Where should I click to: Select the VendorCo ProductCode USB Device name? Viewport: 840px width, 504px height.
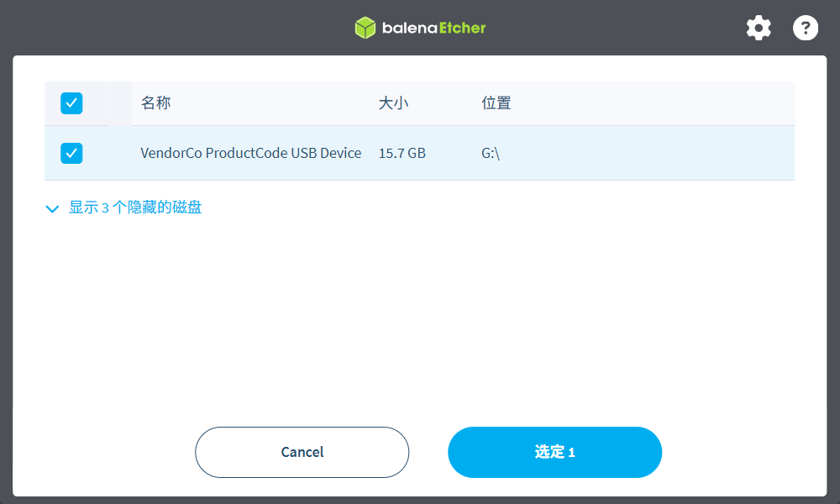(250, 153)
